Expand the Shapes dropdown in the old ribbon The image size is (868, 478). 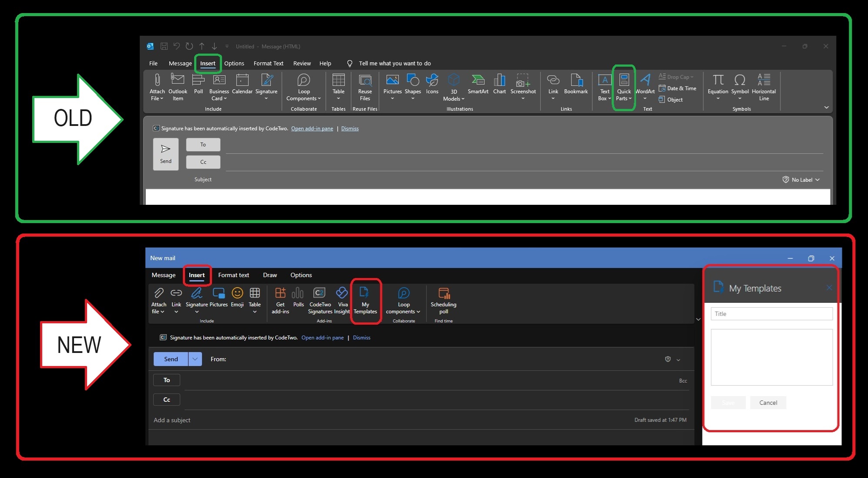tap(413, 99)
